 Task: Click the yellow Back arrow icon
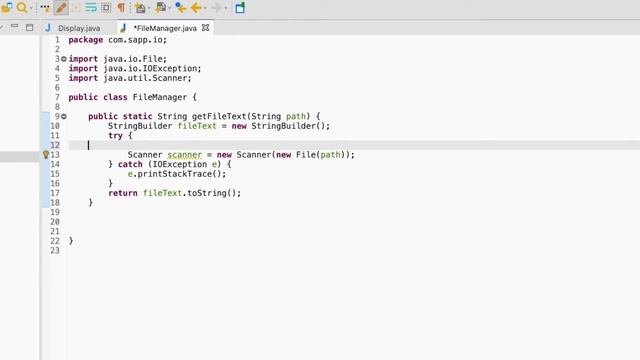point(196,8)
